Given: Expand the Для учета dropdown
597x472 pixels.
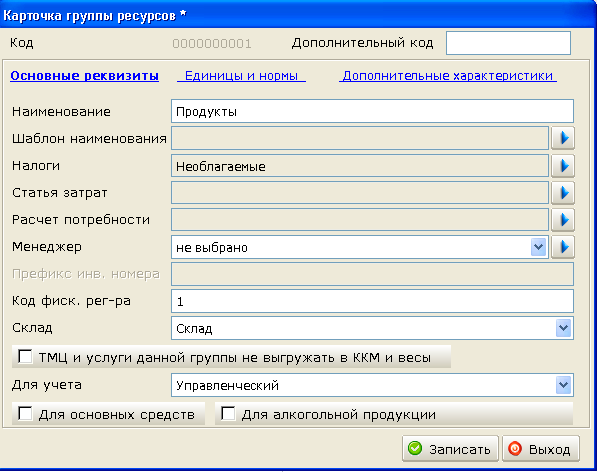Looking at the screenshot, I should click(x=563, y=385).
